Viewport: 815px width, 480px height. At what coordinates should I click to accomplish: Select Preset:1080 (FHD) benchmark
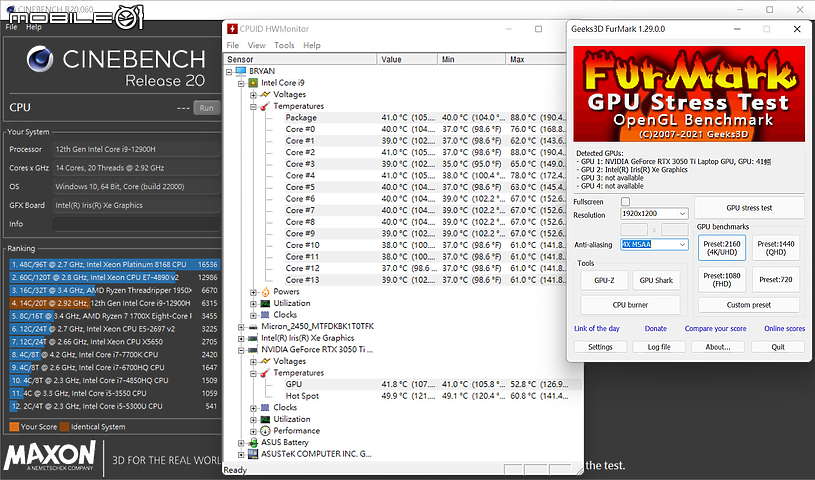tap(722, 279)
